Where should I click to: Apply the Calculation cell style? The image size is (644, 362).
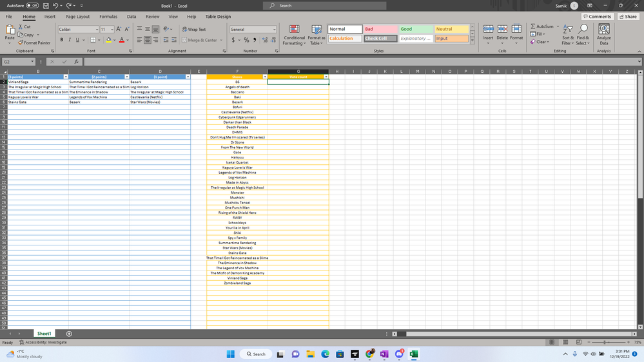(x=345, y=38)
